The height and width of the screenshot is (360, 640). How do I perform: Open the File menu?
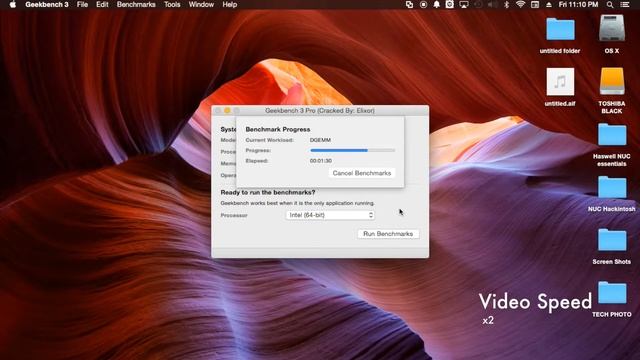[x=82, y=4]
